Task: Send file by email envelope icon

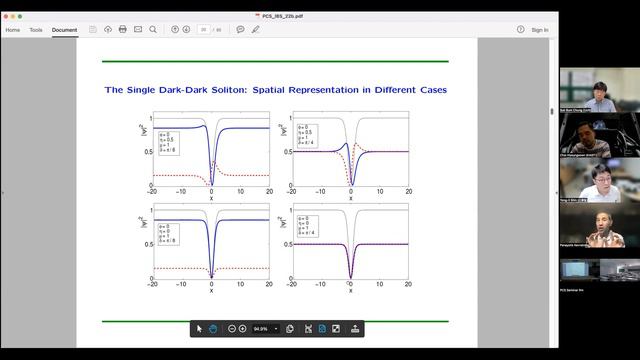Action: click(138, 29)
